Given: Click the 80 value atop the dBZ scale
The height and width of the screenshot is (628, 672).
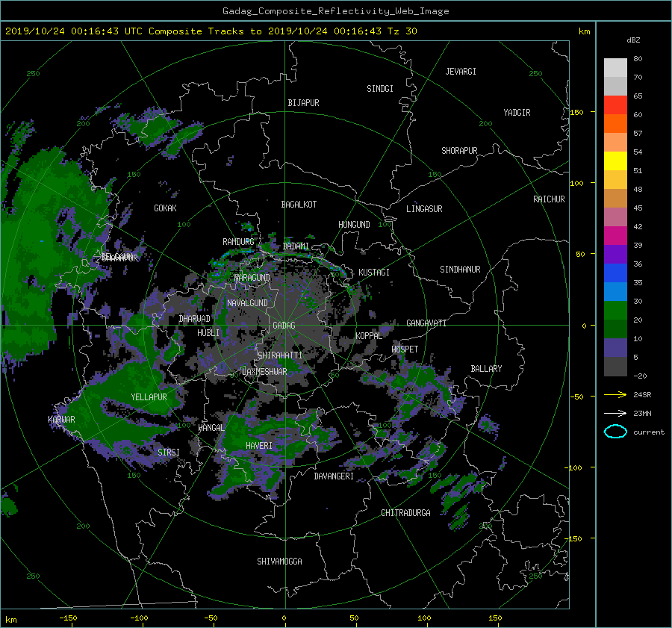Looking at the screenshot, I should click(x=638, y=59).
